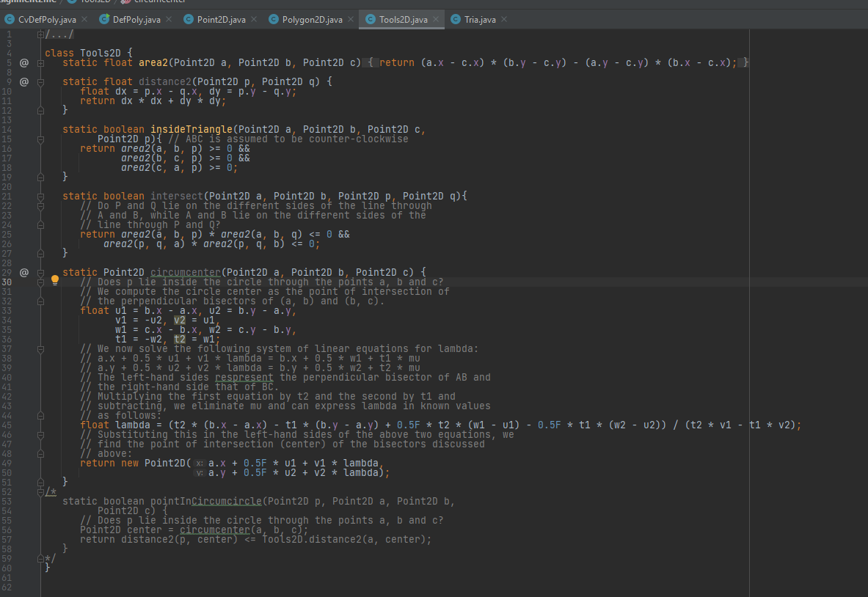Click the @ gutter icon beside circumcenter method

click(x=24, y=271)
